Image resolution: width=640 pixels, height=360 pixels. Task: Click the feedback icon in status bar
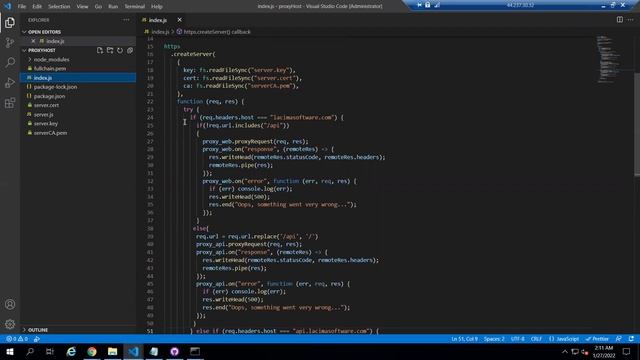coord(619,339)
